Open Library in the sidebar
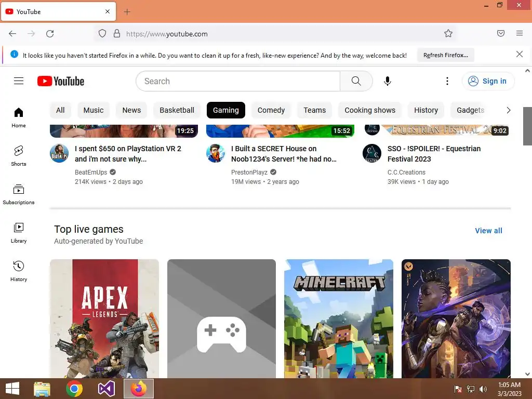The width and height of the screenshot is (532, 399). pos(19,233)
